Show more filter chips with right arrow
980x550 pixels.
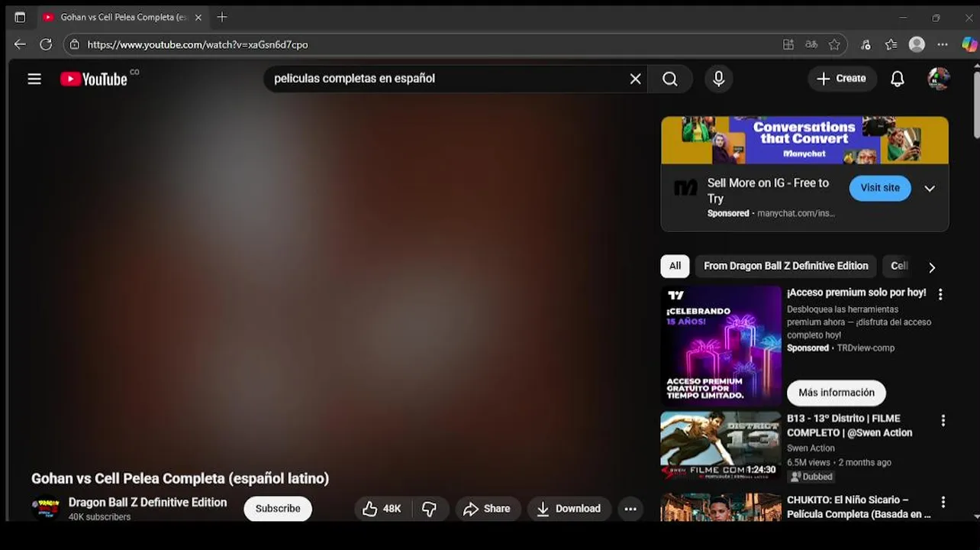tap(932, 267)
